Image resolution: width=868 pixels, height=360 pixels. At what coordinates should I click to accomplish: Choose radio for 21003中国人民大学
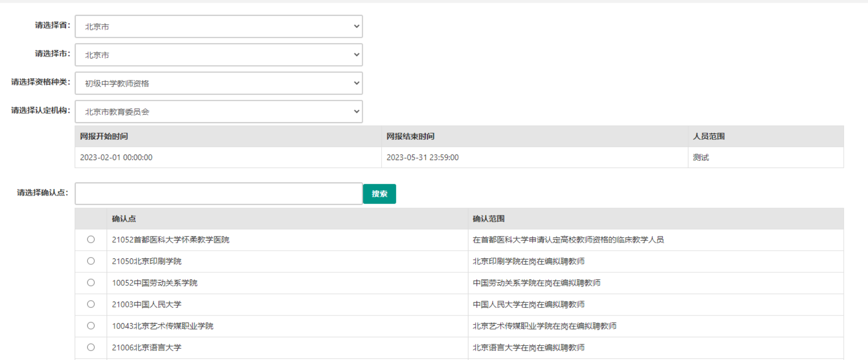click(x=91, y=304)
